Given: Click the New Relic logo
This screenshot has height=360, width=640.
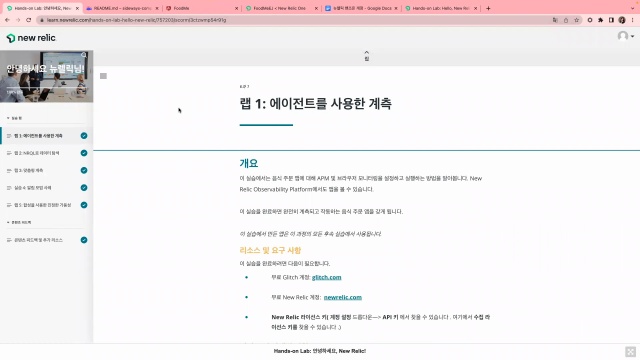Looking at the screenshot, I should tap(31, 38).
